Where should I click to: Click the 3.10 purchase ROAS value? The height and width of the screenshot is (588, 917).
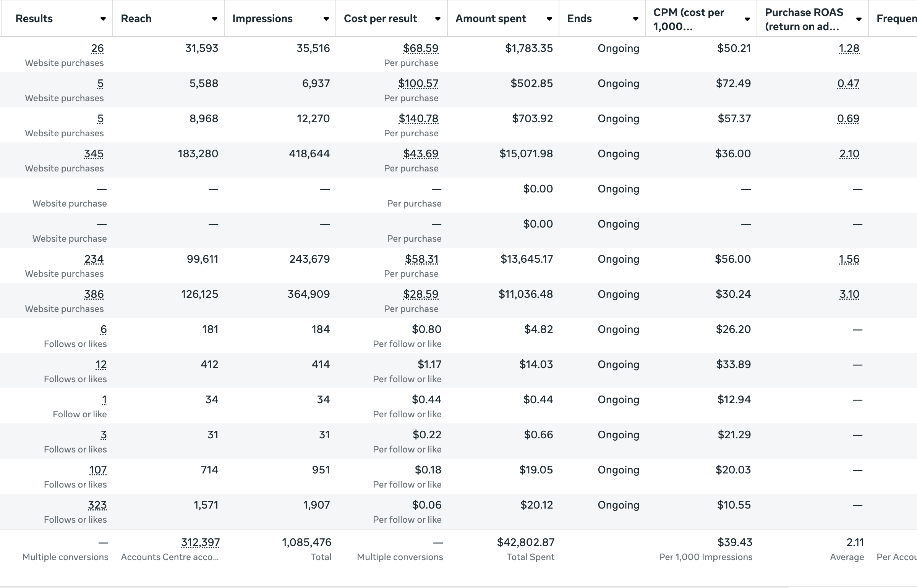click(849, 294)
